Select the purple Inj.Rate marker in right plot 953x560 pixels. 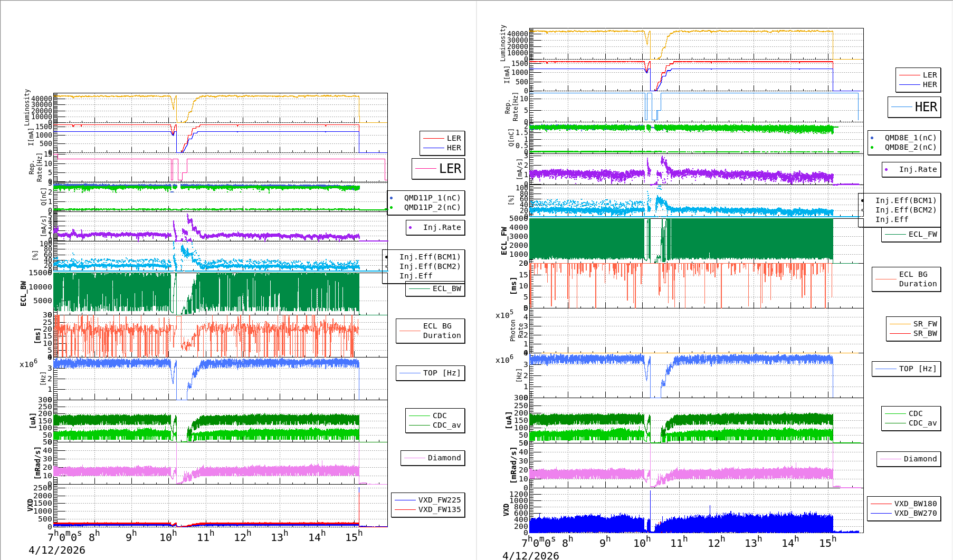pos(887,170)
